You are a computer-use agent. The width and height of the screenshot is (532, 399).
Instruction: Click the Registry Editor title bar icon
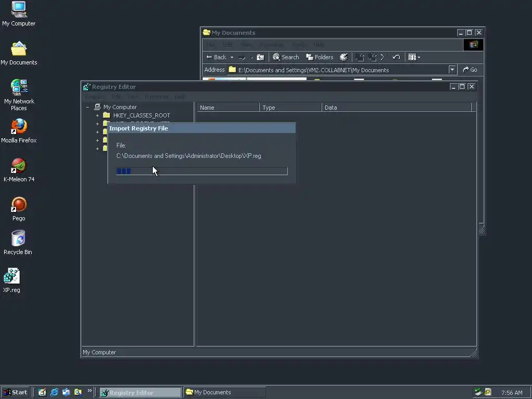[x=87, y=87]
